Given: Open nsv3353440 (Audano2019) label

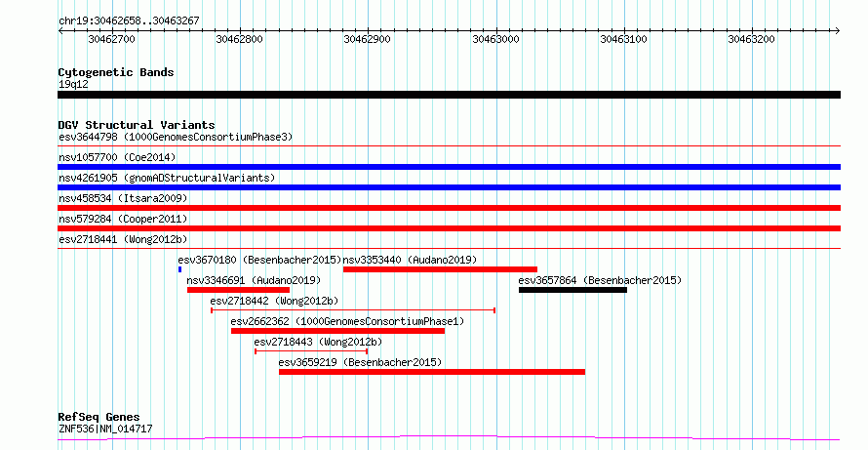Looking at the screenshot, I should [x=410, y=260].
